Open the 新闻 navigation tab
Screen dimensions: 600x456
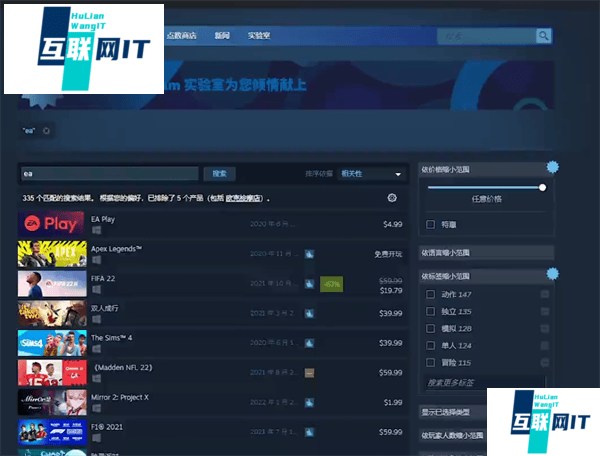222,36
